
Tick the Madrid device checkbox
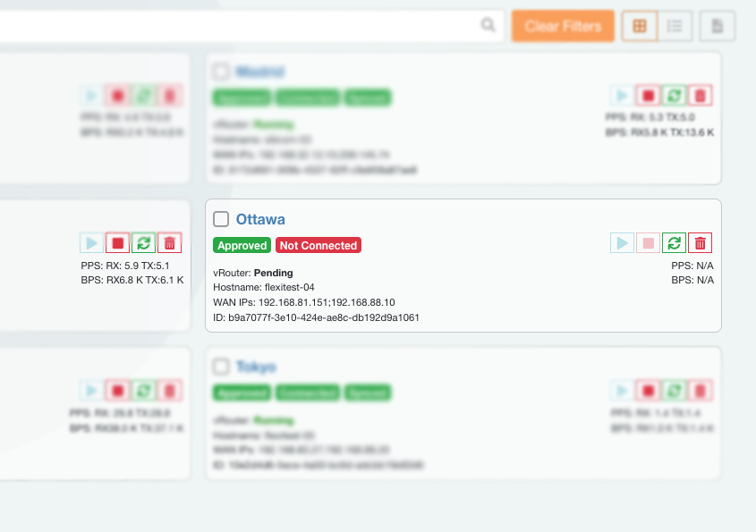(x=221, y=72)
